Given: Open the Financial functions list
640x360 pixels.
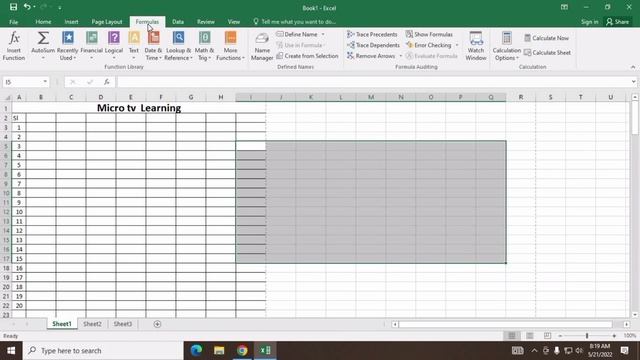Looking at the screenshot, I should tap(91, 46).
